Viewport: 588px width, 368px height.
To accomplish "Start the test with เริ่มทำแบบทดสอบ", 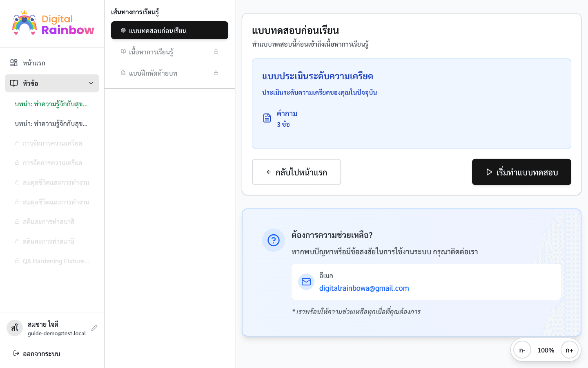I will (x=521, y=172).
